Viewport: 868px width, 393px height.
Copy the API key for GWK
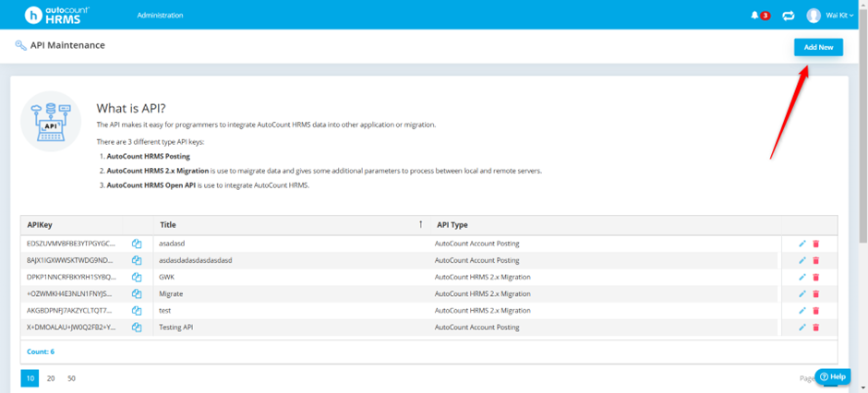[137, 277]
